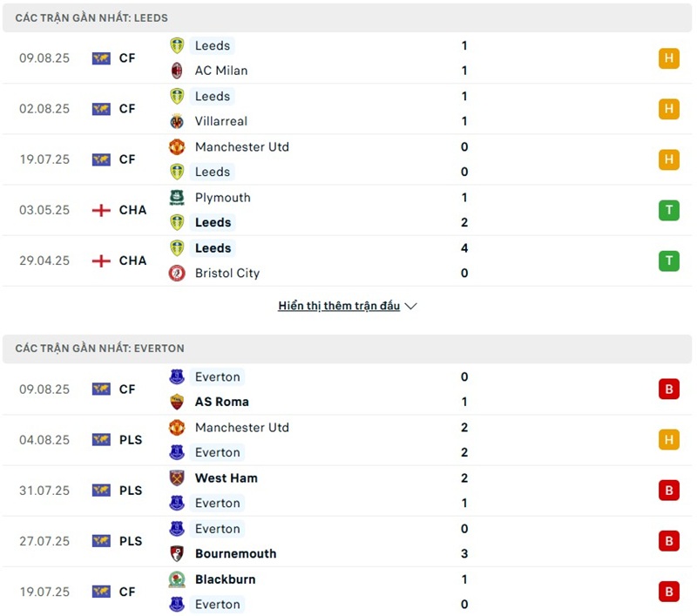
Task: Click the Villarreal club crest icon
Action: click(177, 121)
